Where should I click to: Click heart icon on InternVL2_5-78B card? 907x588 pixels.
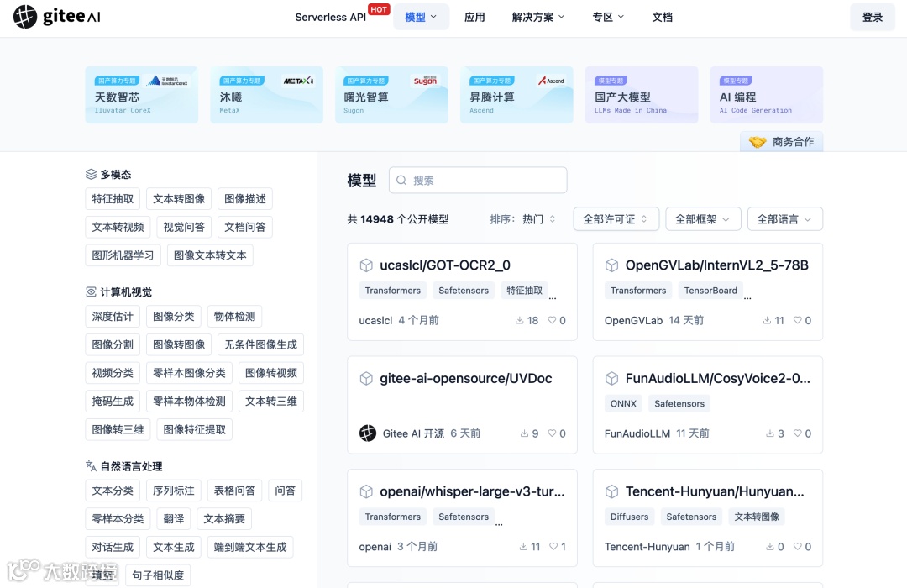(x=798, y=320)
